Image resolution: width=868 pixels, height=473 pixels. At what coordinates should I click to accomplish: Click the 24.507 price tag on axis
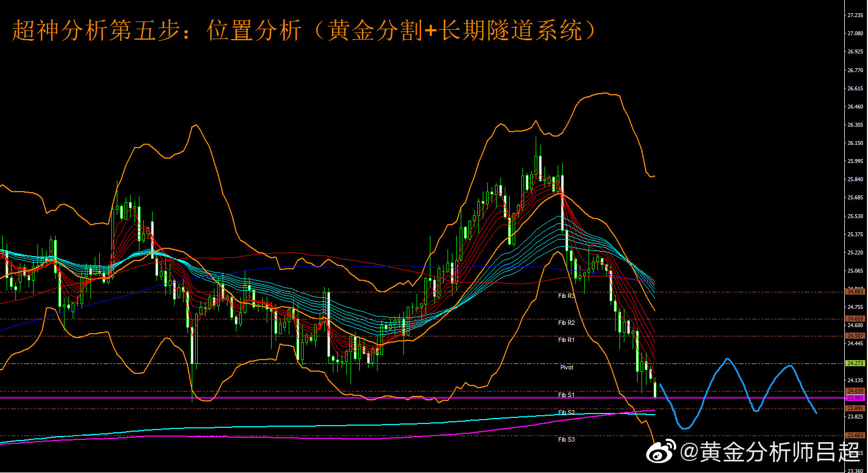855,336
